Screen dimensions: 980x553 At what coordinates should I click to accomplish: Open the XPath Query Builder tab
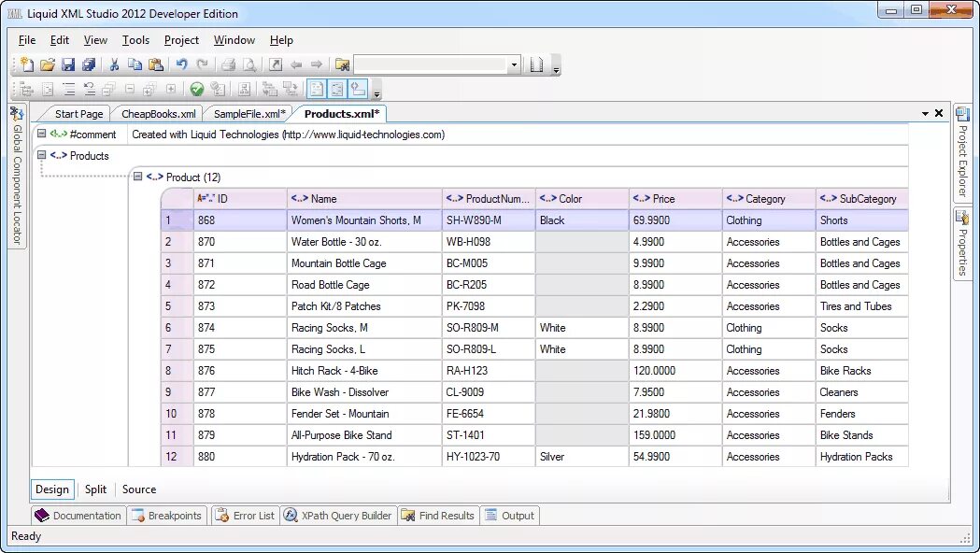tap(338, 516)
